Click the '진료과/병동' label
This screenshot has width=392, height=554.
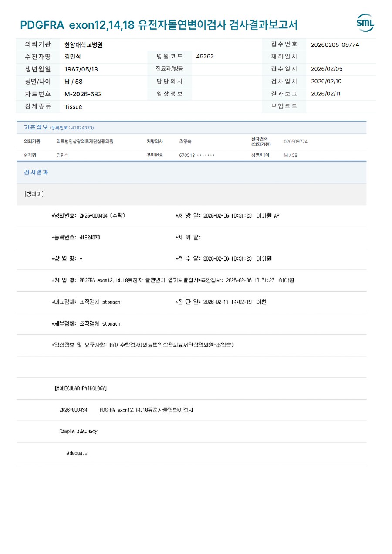click(169, 69)
